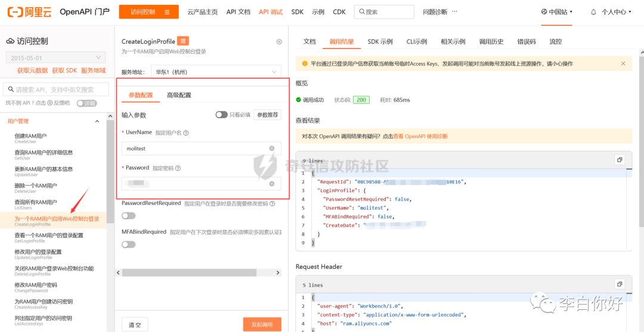644x332 pixels.
Task: Toggle the PasswordResetRequired switch
Action: [129, 216]
